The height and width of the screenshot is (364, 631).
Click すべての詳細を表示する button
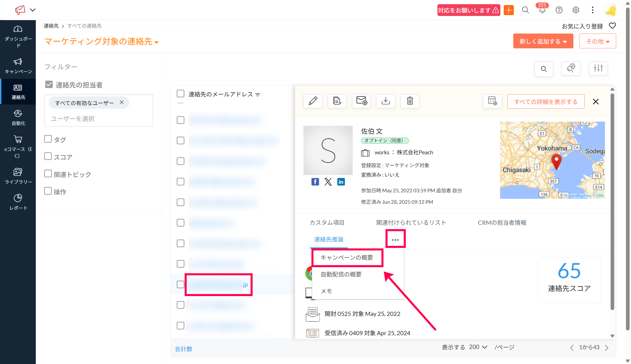(546, 101)
